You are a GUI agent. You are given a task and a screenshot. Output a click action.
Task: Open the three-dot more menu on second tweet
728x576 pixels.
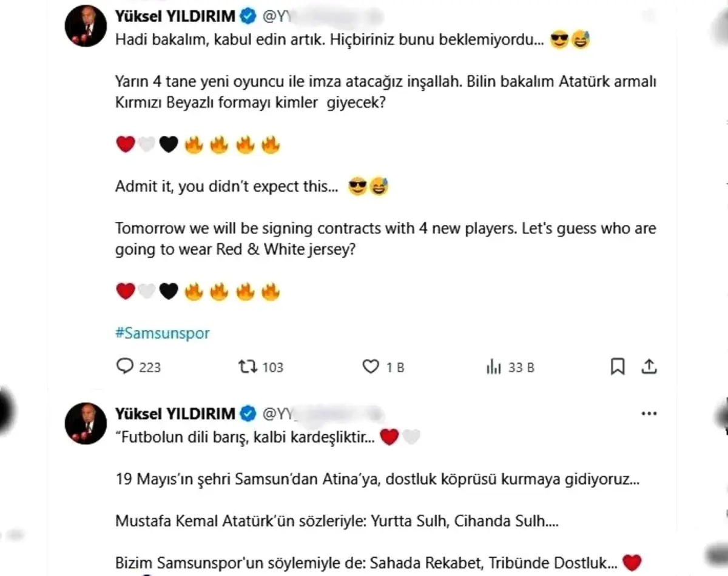(649, 414)
